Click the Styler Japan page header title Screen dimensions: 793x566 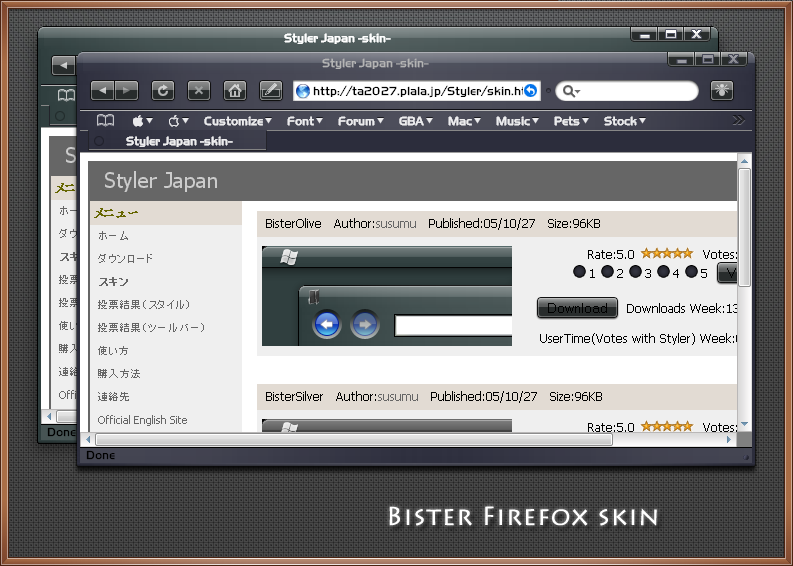point(161,181)
